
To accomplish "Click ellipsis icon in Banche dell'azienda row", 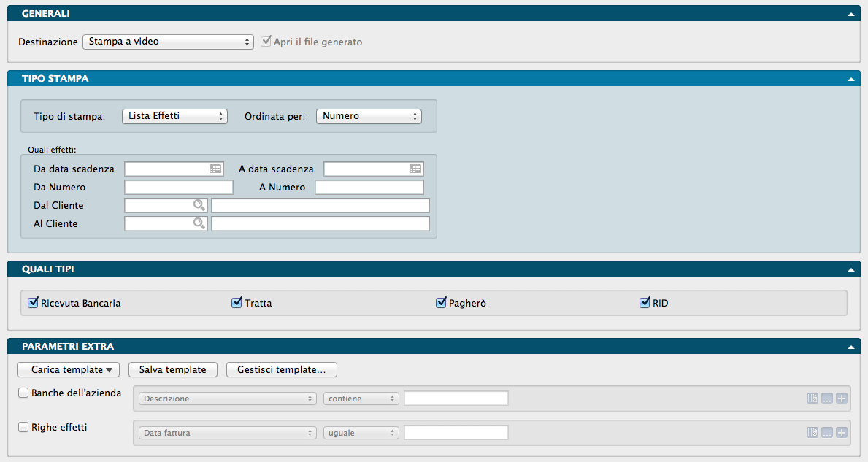I will coord(827,399).
